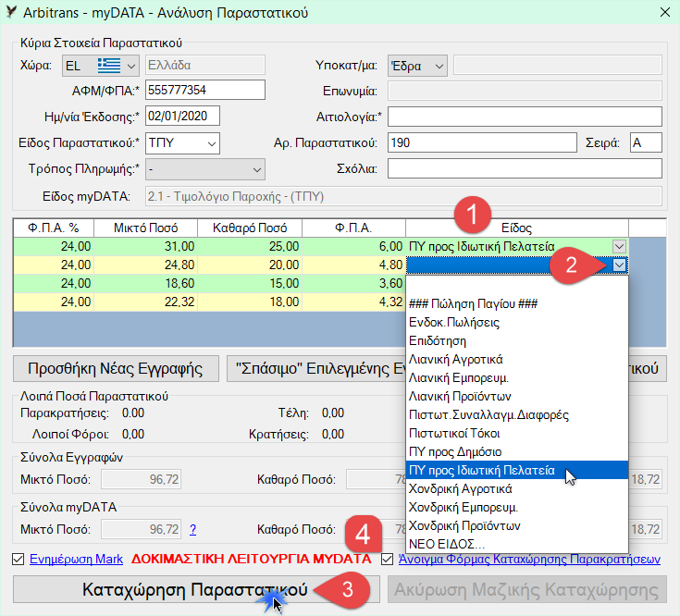Open Άνοιγμα Φόρμας Καταχώρησης Παρακρατήσεων link
This screenshot has height=616, width=680.
click(529, 560)
